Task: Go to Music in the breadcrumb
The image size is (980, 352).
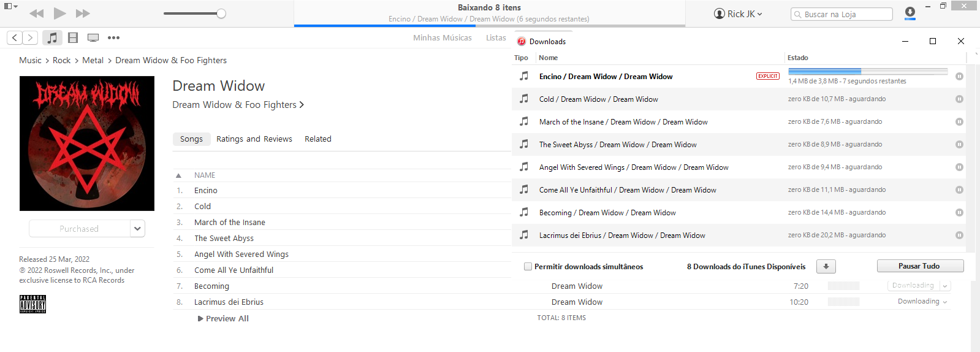Action: (x=30, y=60)
